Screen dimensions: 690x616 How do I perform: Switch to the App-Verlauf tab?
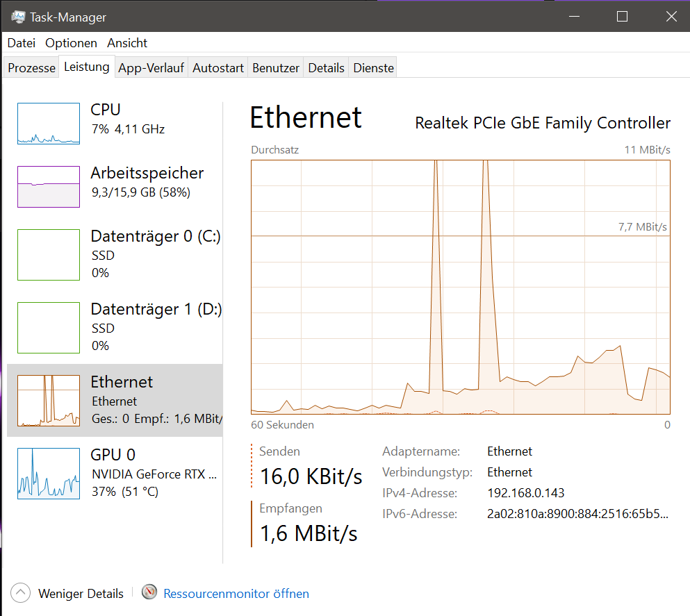(151, 68)
